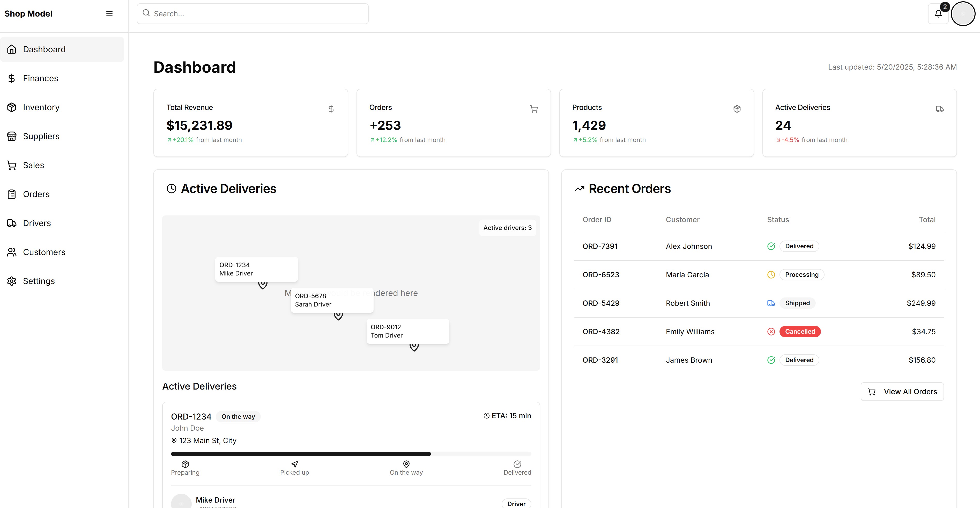Navigate to Suppliers section

[x=41, y=136]
